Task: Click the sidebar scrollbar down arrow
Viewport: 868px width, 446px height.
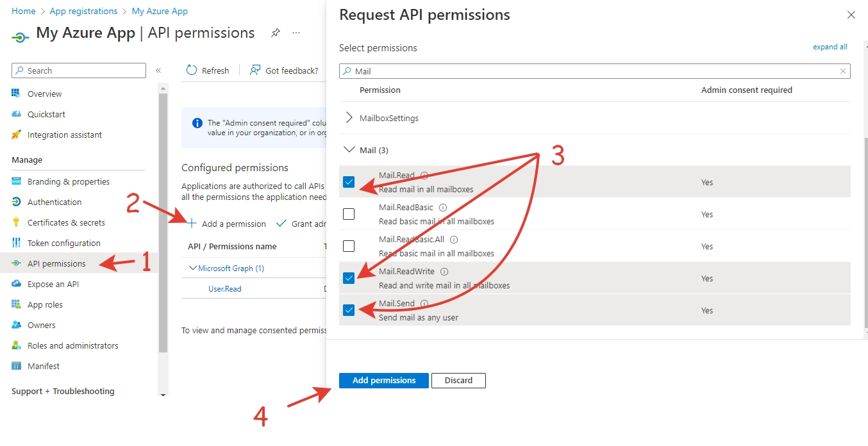Action: coord(163,395)
